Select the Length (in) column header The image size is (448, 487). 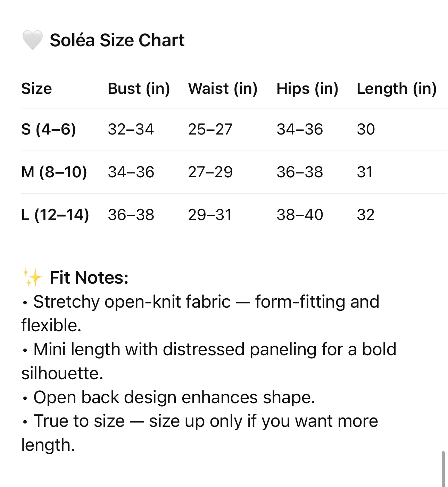pyautogui.click(x=396, y=89)
